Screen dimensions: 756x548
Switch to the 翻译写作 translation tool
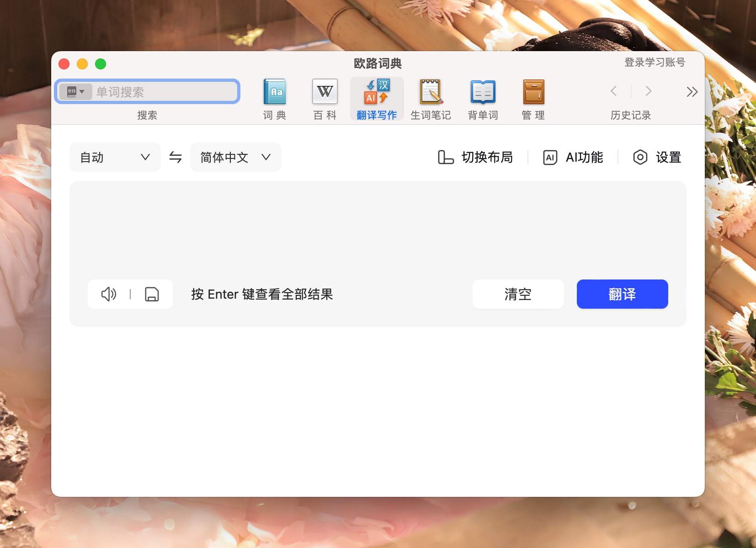pyautogui.click(x=376, y=97)
